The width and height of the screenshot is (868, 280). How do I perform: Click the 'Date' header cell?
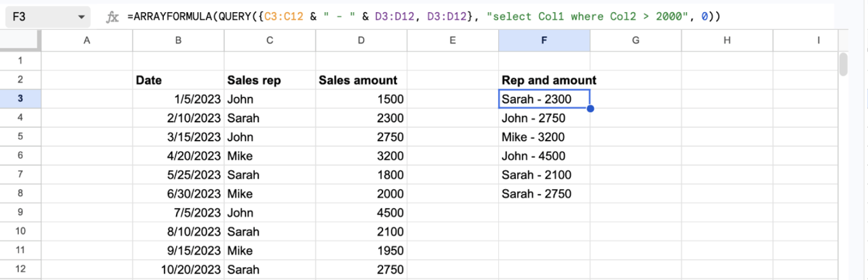[179, 80]
